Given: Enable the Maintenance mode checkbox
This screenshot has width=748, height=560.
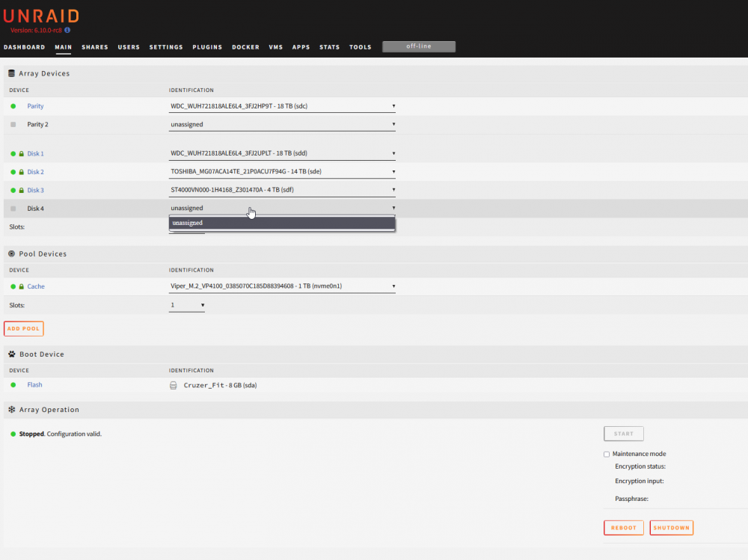Looking at the screenshot, I should click(607, 454).
